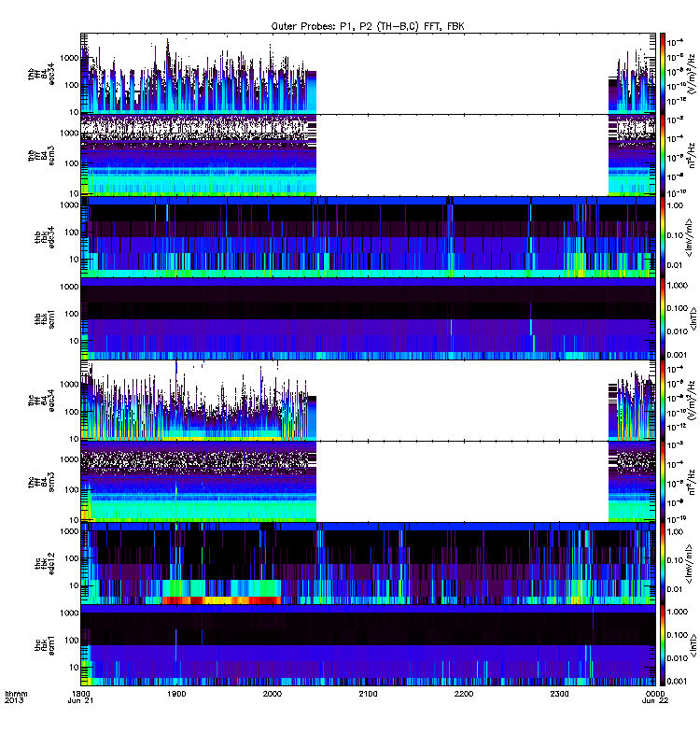The width and height of the screenshot is (700, 747).
Task: Click the 10 y-axis tick of thb fbk edc34 panel
Action: (x=74, y=260)
